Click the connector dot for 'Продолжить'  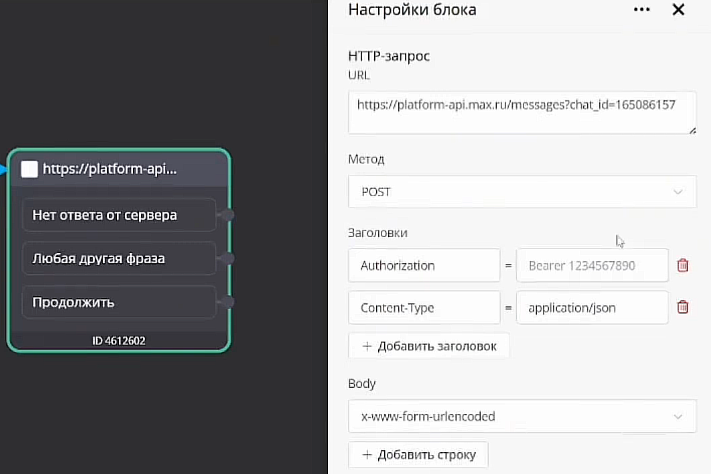click(229, 302)
